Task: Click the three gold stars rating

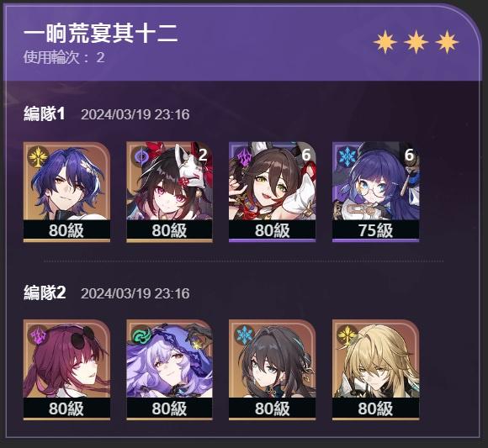Action: (416, 42)
